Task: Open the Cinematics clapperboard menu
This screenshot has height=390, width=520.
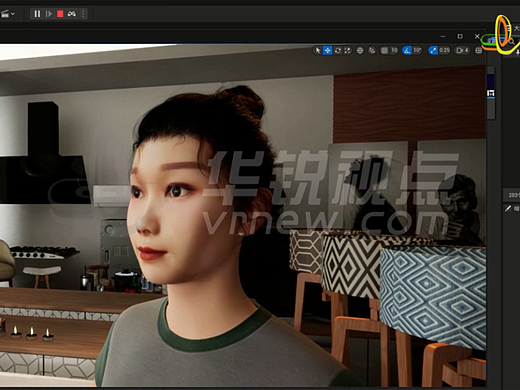Action: (x=7, y=14)
